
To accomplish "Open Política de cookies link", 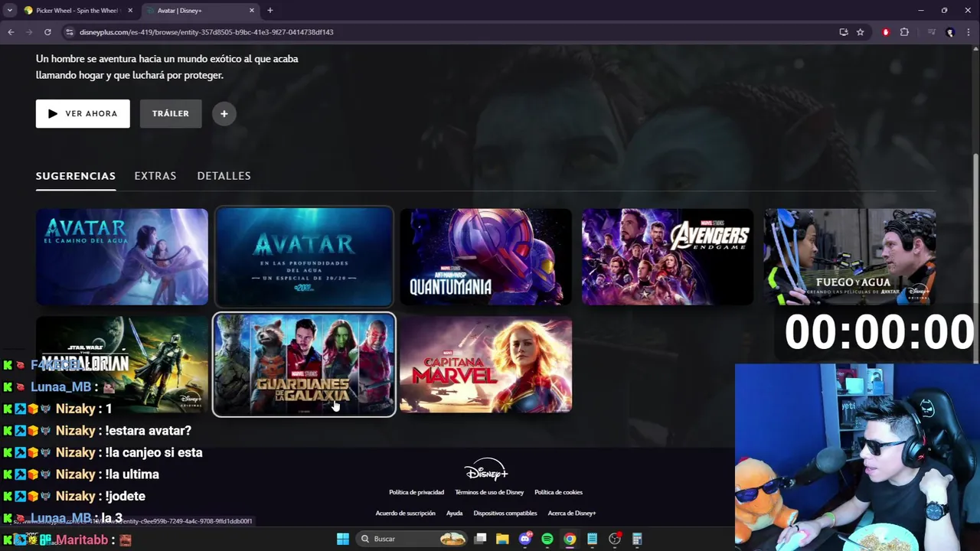I will tap(558, 492).
